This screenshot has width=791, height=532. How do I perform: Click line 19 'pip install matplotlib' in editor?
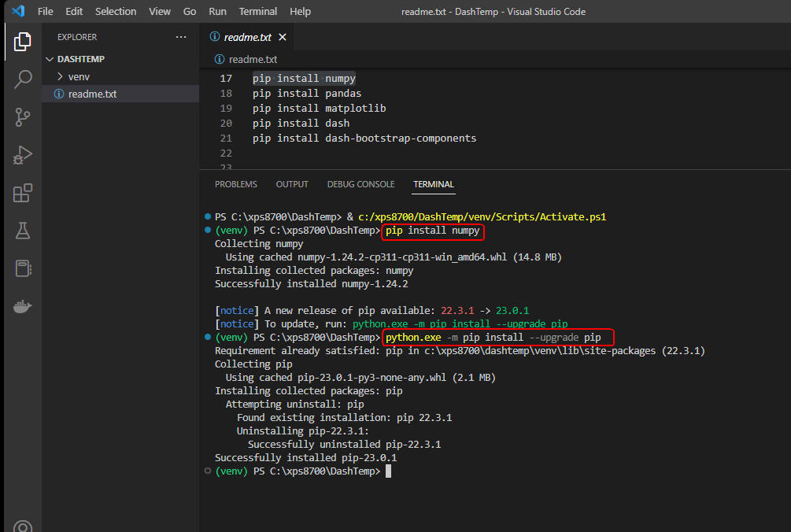(x=320, y=109)
